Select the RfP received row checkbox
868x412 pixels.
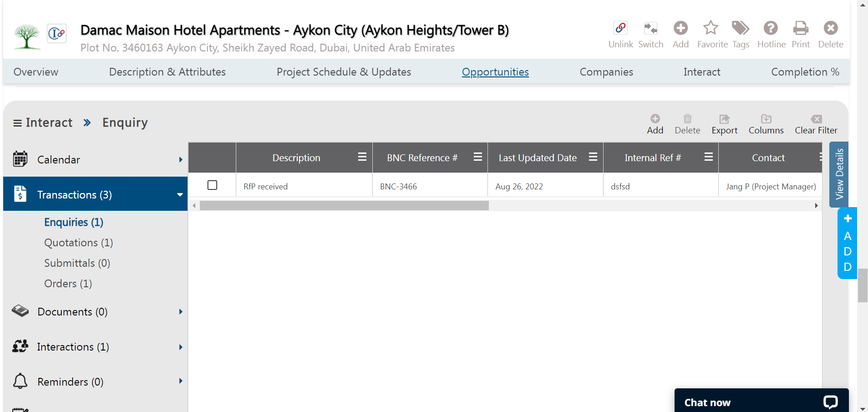point(212,185)
